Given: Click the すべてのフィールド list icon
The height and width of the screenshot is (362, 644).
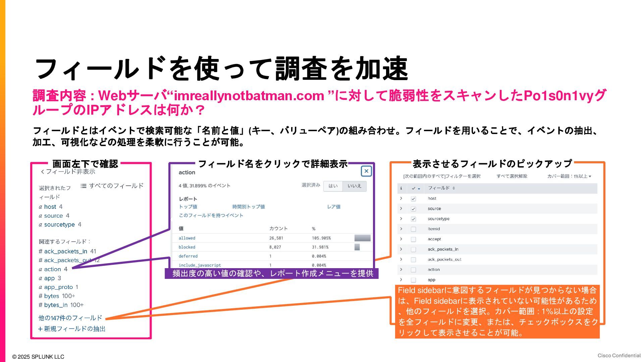Looking at the screenshot, I should (84, 186).
